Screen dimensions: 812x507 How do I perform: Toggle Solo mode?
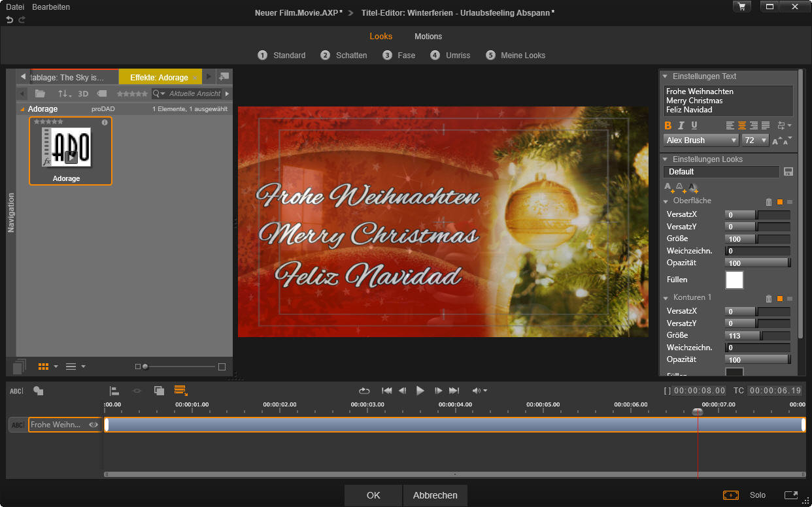coord(758,495)
